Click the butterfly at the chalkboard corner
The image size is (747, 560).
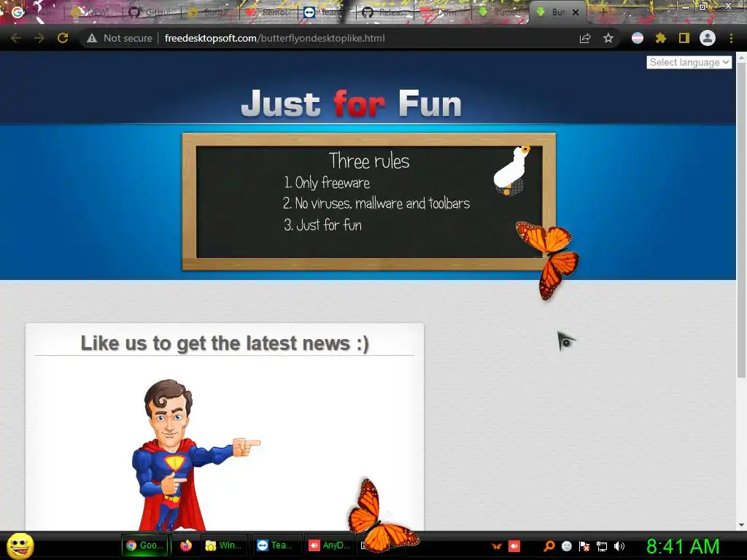click(549, 260)
